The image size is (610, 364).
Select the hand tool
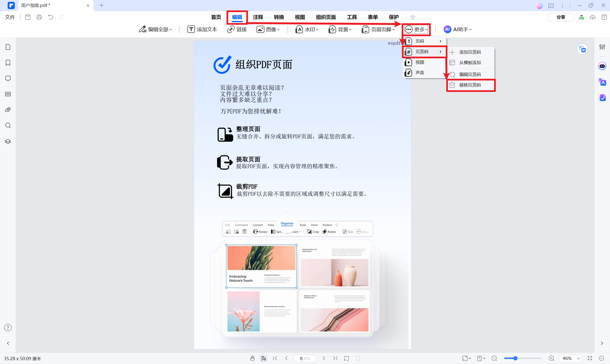(252, 358)
